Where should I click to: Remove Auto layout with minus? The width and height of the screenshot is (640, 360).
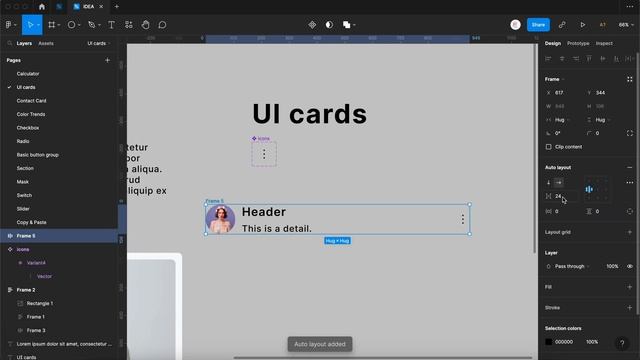pos(629,167)
